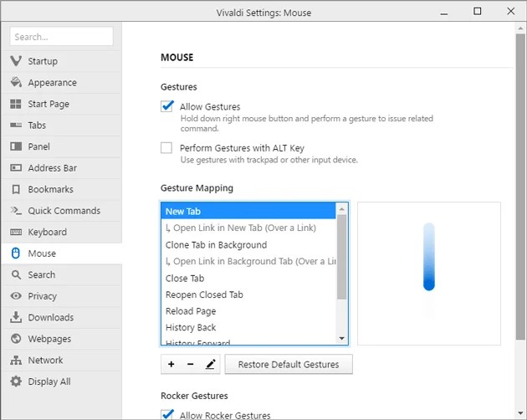Viewport: 527px width, 420px height.
Task: Open Panel settings section
Action: click(x=62, y=146)
